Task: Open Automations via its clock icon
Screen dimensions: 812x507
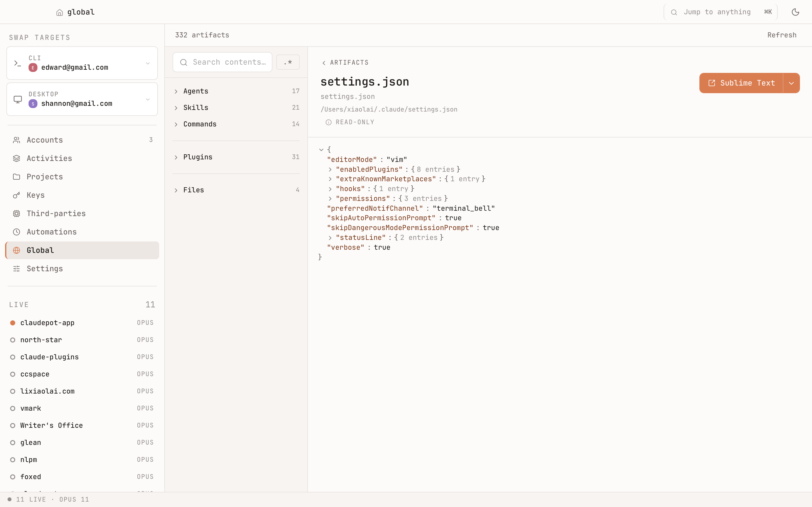Action: point(16,232)
